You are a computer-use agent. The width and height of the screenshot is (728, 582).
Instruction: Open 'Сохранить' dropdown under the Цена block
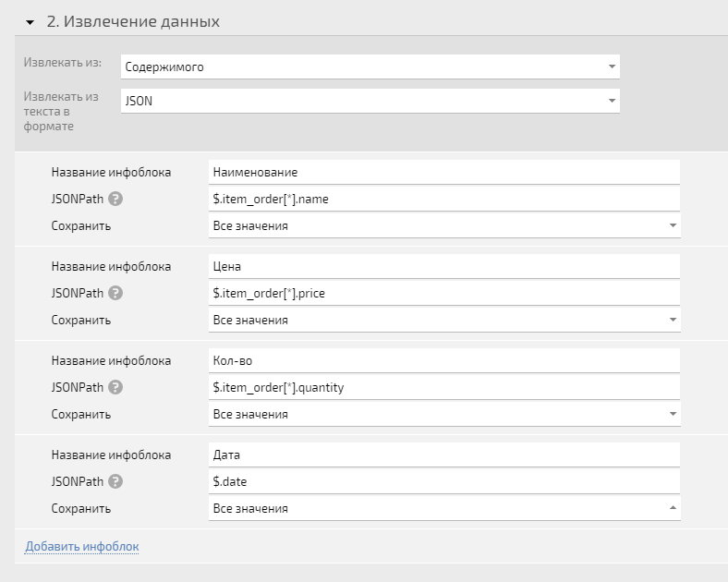(444, 321)
